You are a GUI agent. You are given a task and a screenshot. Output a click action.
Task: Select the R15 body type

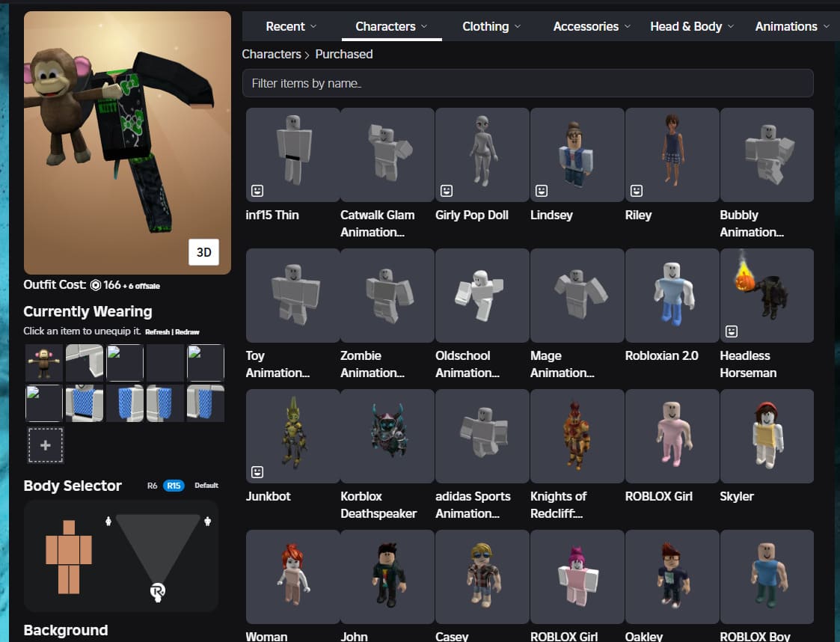(174, 486)
